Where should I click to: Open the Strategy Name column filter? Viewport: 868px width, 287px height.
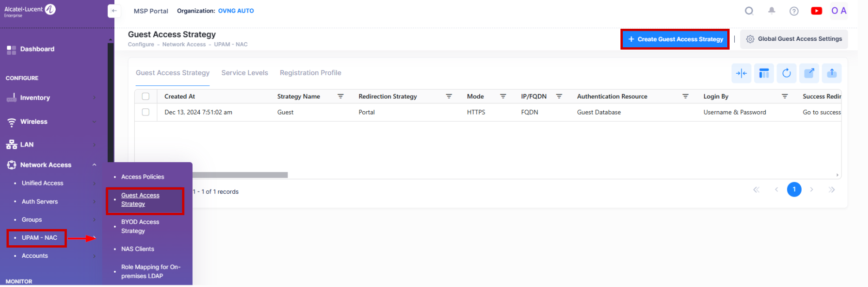(340, 96)
